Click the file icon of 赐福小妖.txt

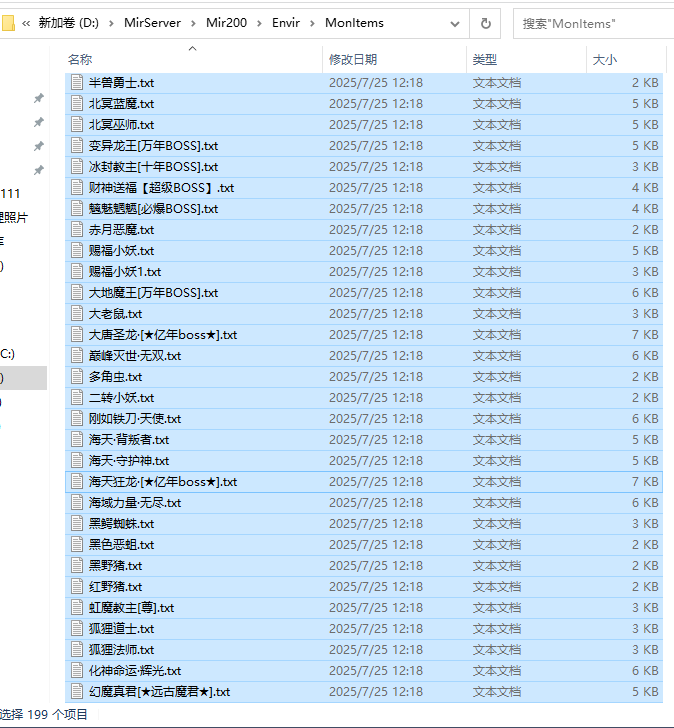click(77, 251)
